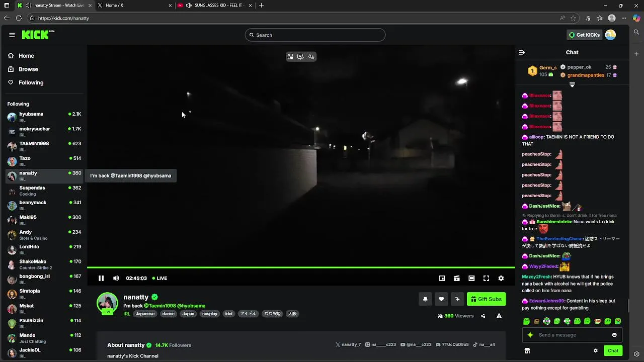Open the Copilot sidebar icon
The width and height of the screenshot is (644, 362).
[x=636, y=18]
